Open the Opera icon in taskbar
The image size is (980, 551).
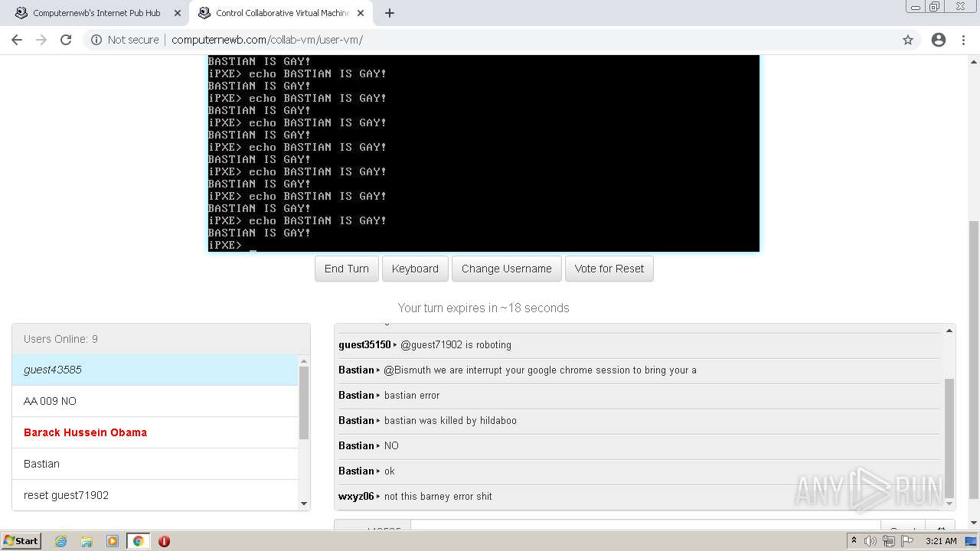pyautogui.click(x=164, y=541)
